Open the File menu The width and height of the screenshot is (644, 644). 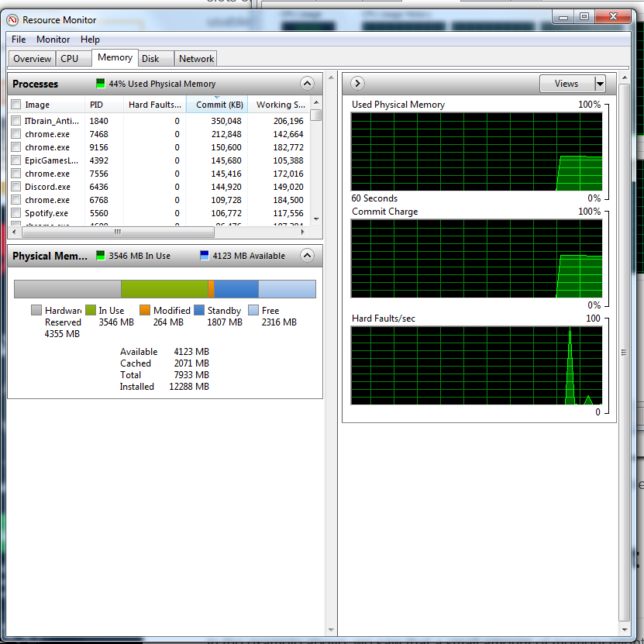click(x=19, y=40)
